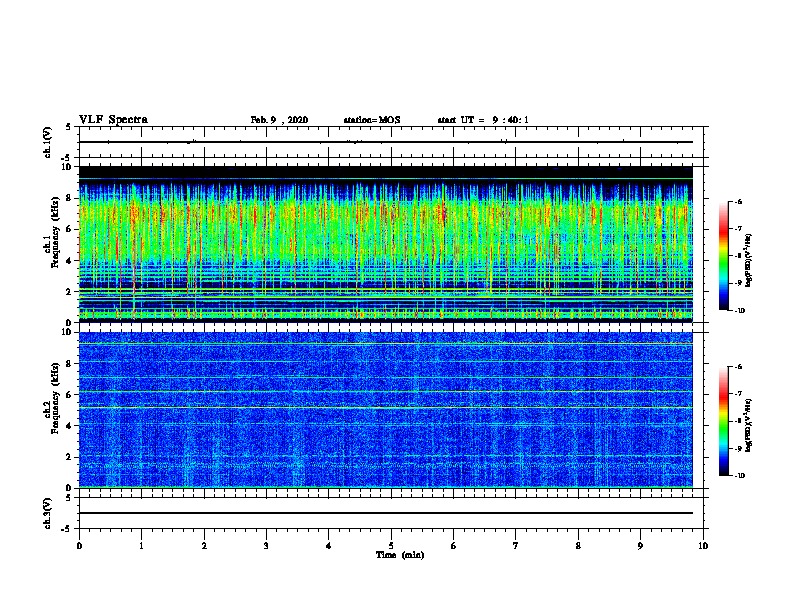
Task: Click the "10" kHz tick of ch.2 frequency axis
Action: pos(68,332)
